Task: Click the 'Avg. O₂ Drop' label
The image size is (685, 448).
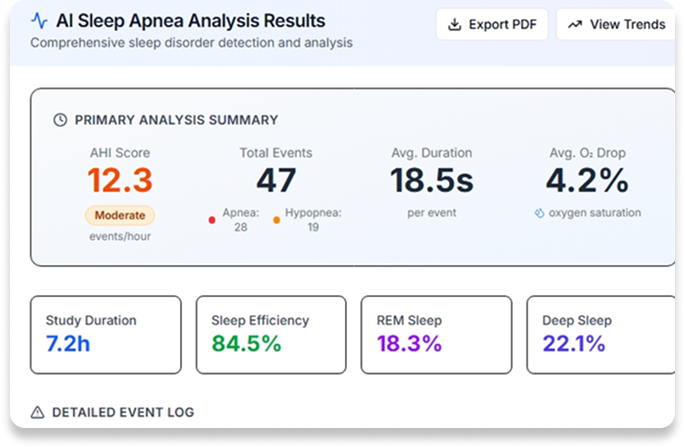Action: (588, 153)
